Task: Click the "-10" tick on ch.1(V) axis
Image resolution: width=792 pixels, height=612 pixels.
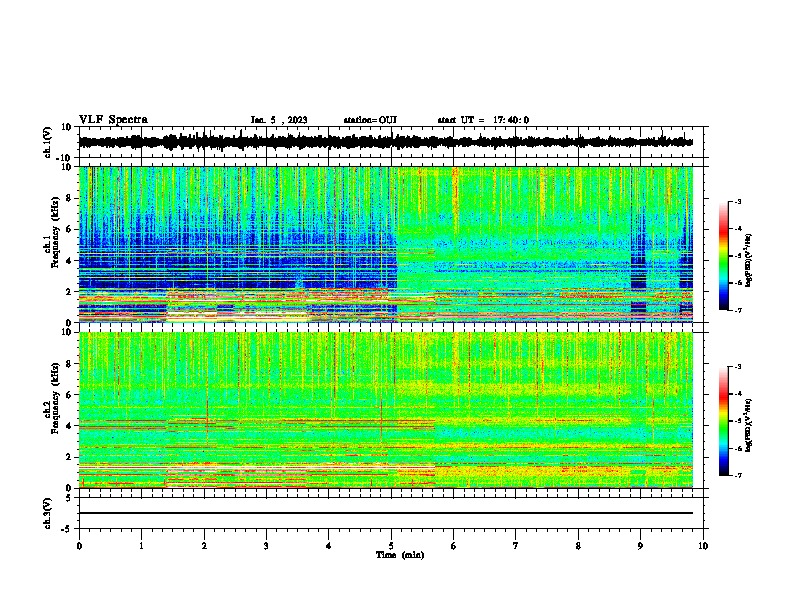Action: point(65,158)
